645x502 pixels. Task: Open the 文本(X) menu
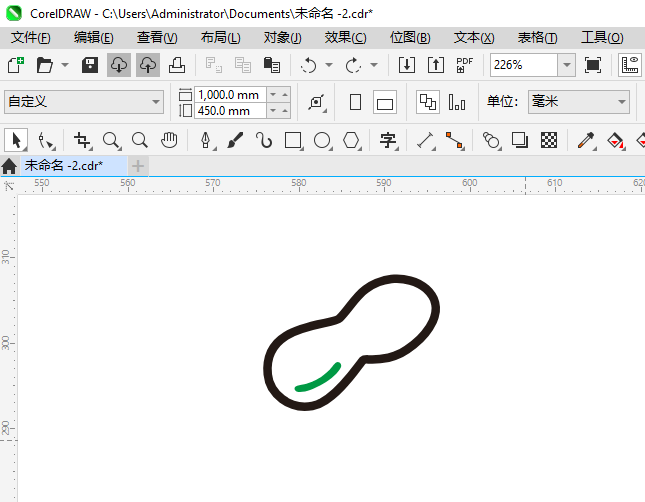[474, 38]
